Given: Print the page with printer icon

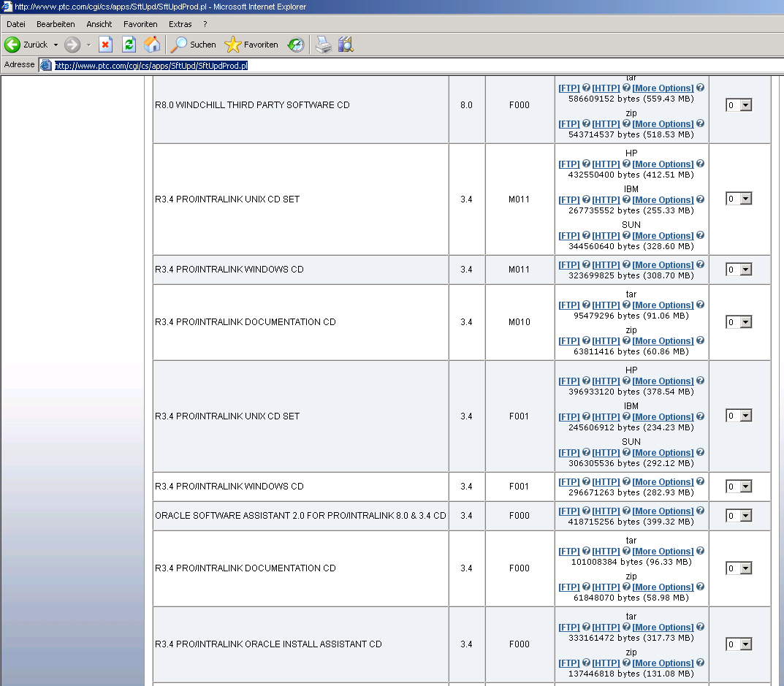Looking at the screenshot, I should tap(324, 45).
